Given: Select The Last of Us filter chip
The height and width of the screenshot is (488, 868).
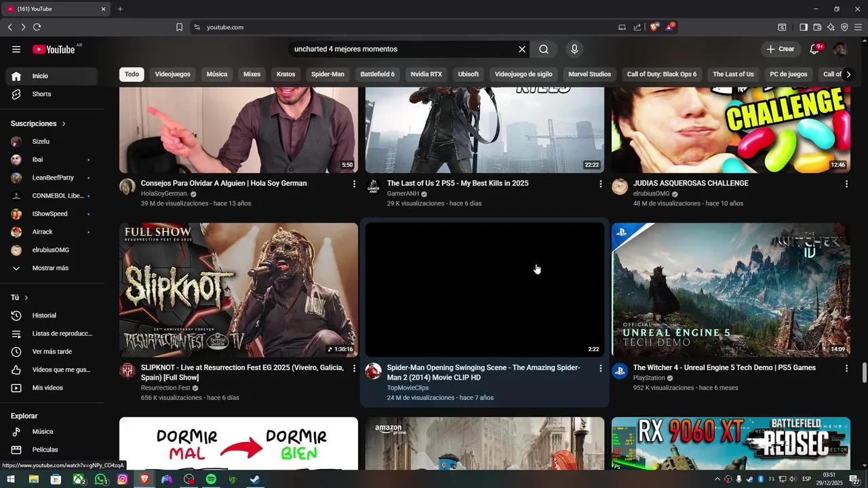Looking at the screenshot, I should [733, 75].
